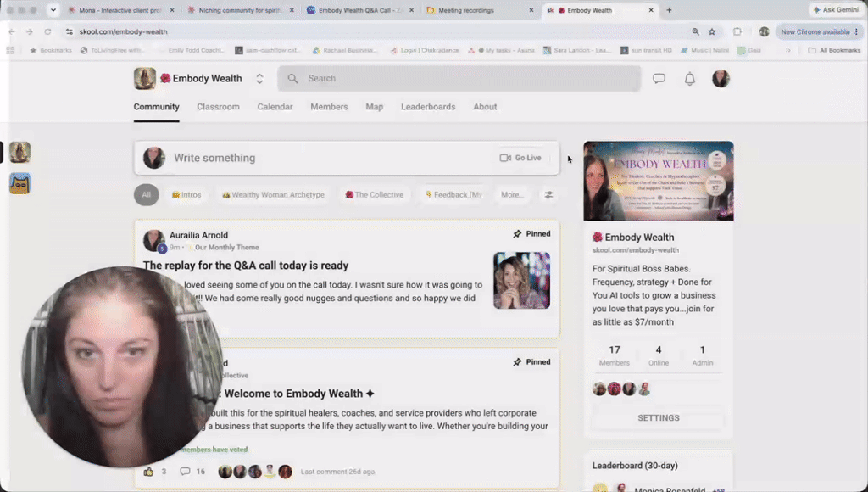
Task: Select Embody Wealth group in left sidebar
Action: point(20,153)
